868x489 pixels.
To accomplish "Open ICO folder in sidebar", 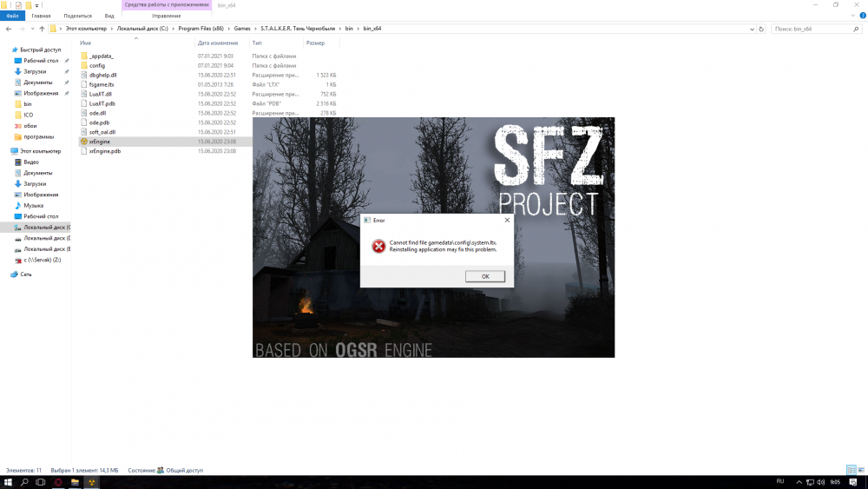I will click(29, 115).
